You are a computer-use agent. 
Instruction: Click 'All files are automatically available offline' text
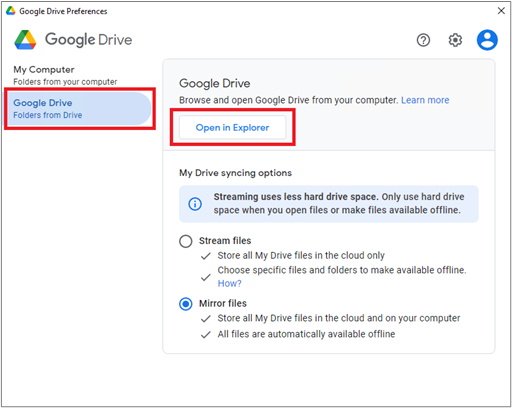click(x=306, y=334)
